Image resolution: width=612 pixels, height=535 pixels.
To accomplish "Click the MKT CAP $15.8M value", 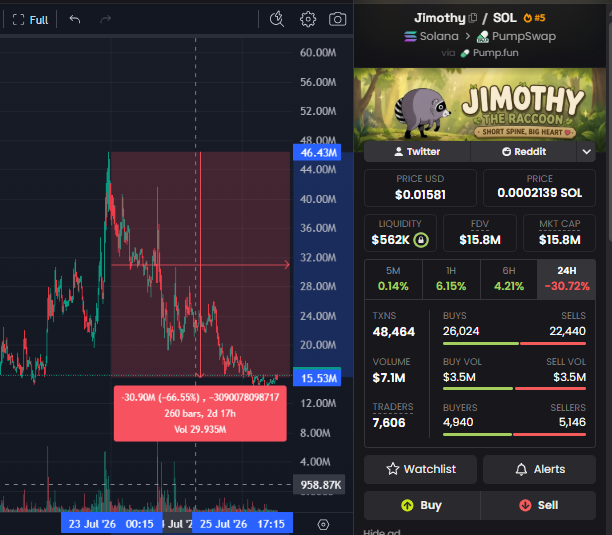I will coord(559,240).
